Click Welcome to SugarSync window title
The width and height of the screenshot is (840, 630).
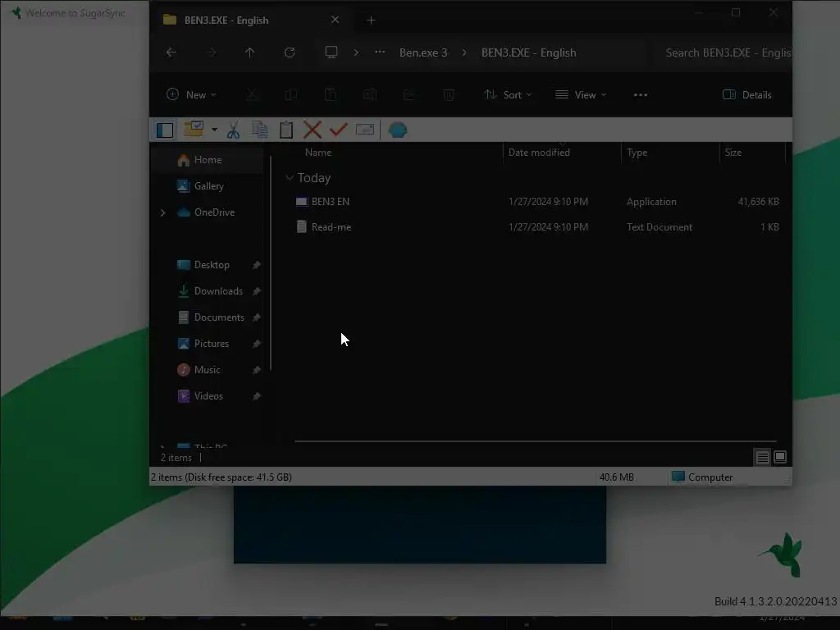pyautogui.click(x=75, y=13)
